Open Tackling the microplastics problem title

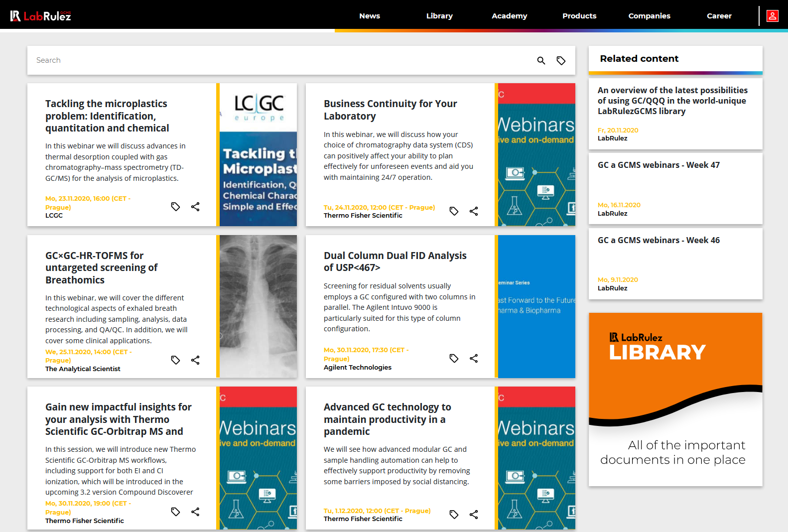[107, 116]
